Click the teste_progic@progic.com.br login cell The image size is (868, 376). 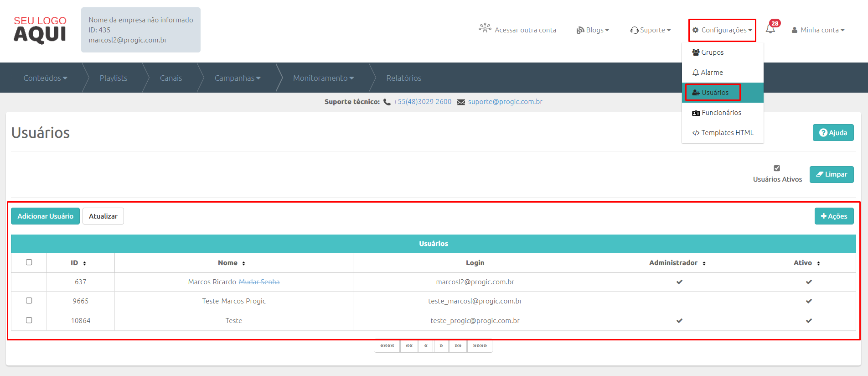pos(475,321)
